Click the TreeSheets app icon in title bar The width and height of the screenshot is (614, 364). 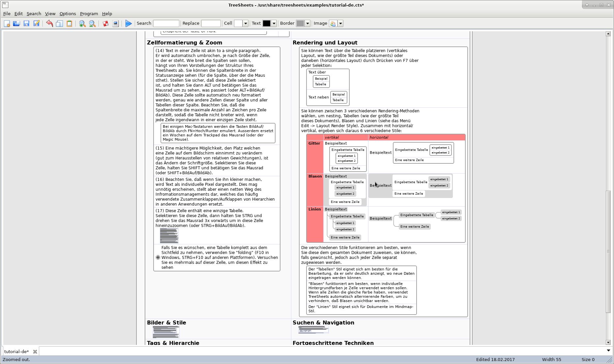click(5, 5)
